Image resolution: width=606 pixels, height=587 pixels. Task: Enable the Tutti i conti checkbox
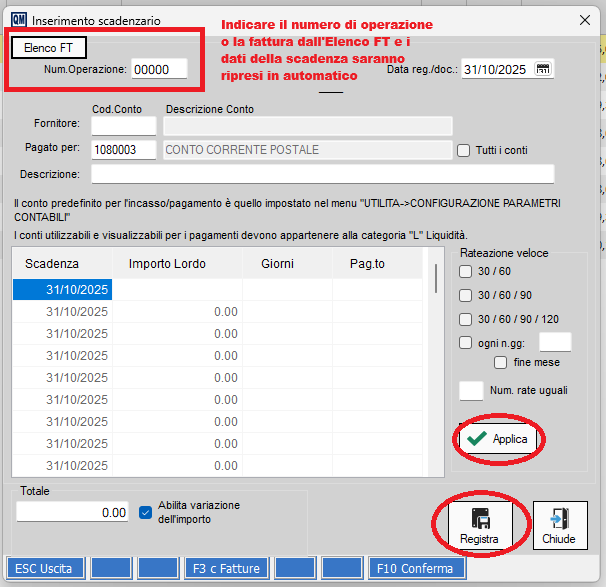(x=463, y=150)
